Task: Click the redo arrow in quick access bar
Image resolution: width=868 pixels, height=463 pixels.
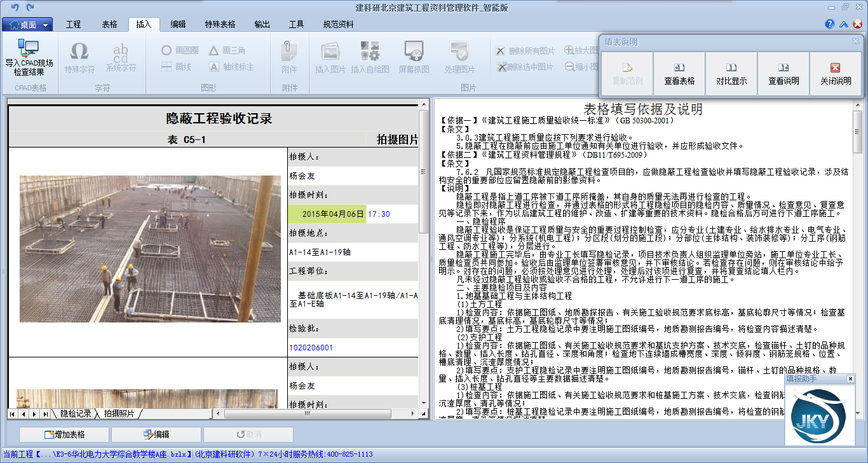Action: pyautogui.click(x=30, y=8)
